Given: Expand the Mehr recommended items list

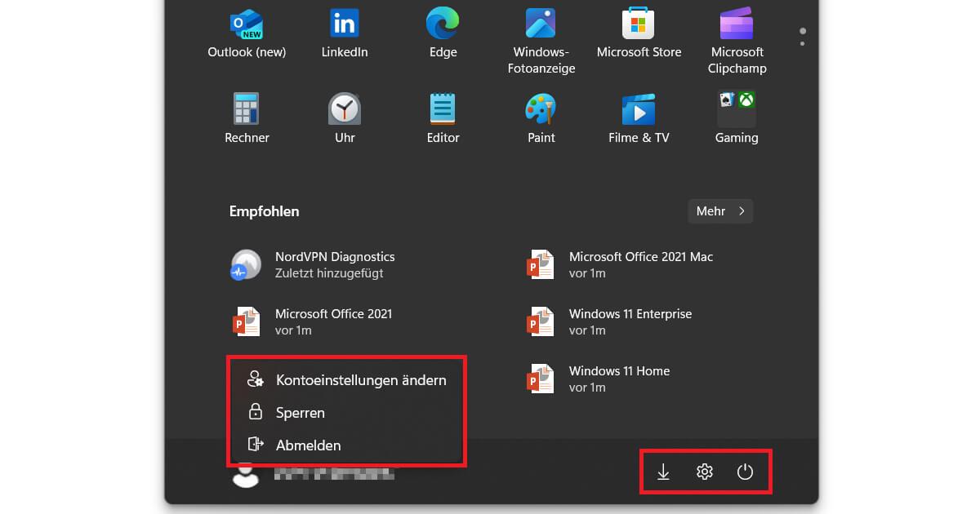Looking at the screenshot, I should pyautogui.click(x=719, y=210).
